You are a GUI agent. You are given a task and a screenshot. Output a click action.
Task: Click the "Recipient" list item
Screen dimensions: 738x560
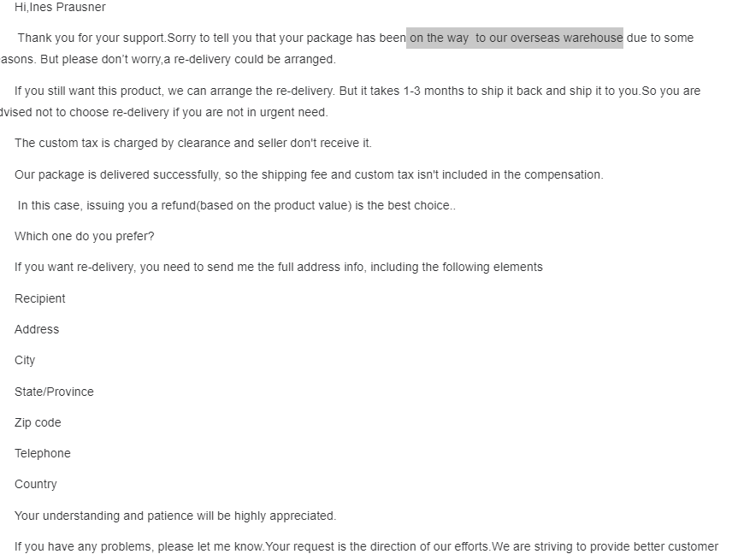click(39, 298)
